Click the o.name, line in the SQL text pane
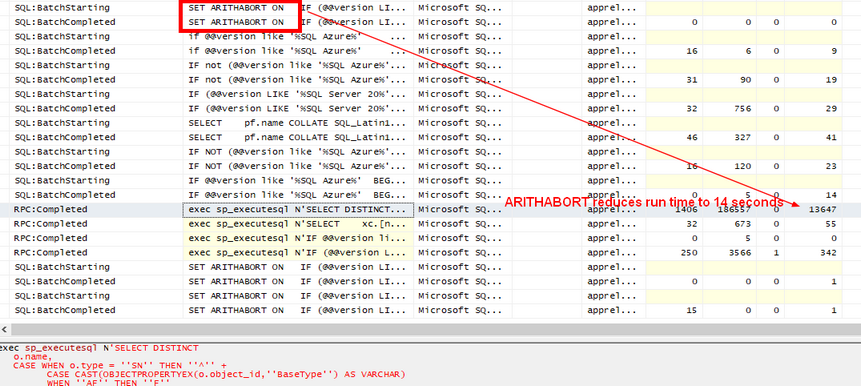 coord(33,357)
